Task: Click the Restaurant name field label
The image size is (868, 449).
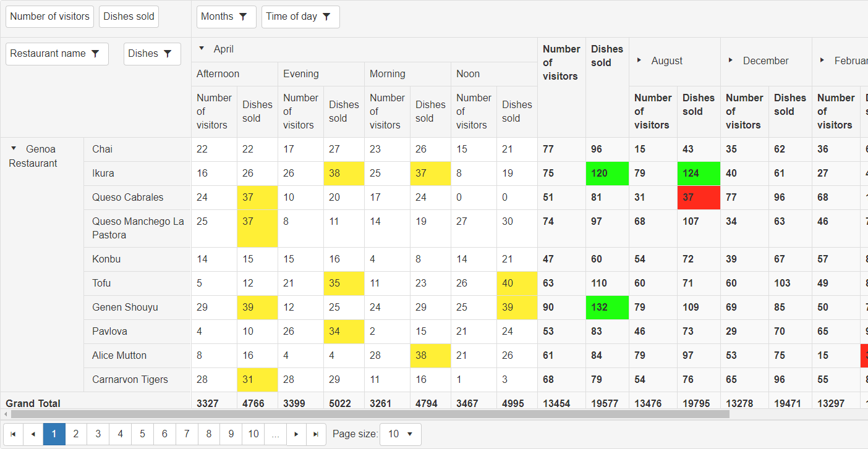Action: (x=48, y=54)
